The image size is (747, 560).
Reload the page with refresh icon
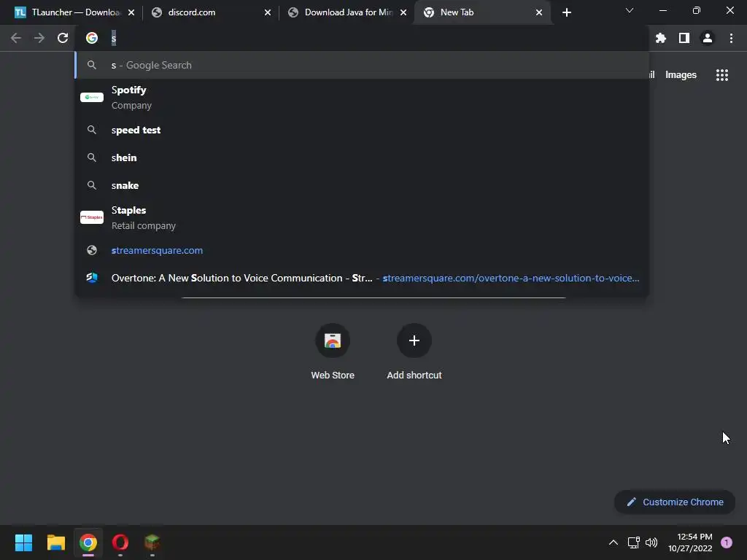(63, 38)
